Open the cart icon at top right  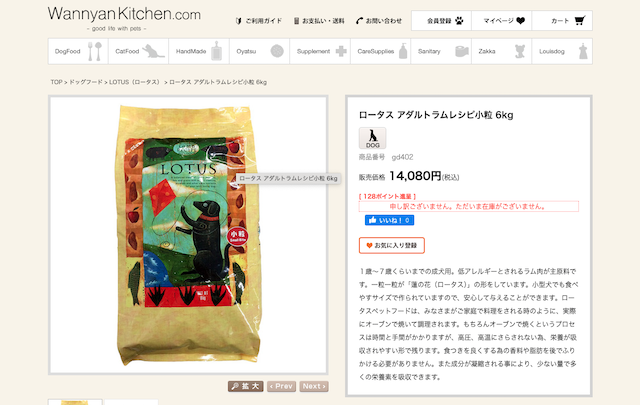[x=580, y=20]
